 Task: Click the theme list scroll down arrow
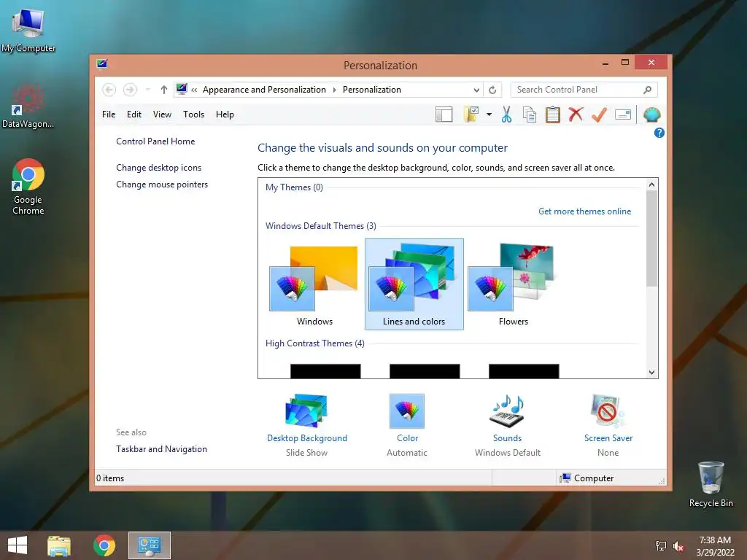click(651, 373)
